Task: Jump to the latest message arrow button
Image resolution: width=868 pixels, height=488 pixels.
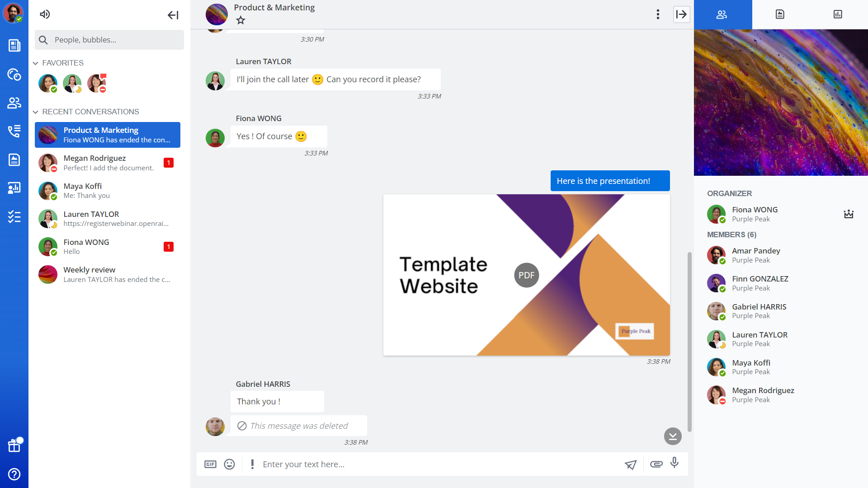Action: point(673,436)
